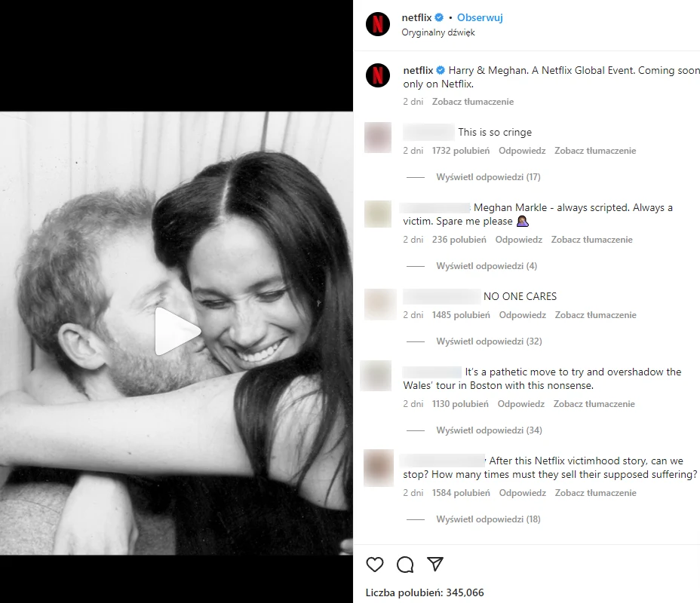Select the '2 dni' timestamp under the caption
Image resolution: width=700 pixels, height=603 pixels.
coord(413,101)
